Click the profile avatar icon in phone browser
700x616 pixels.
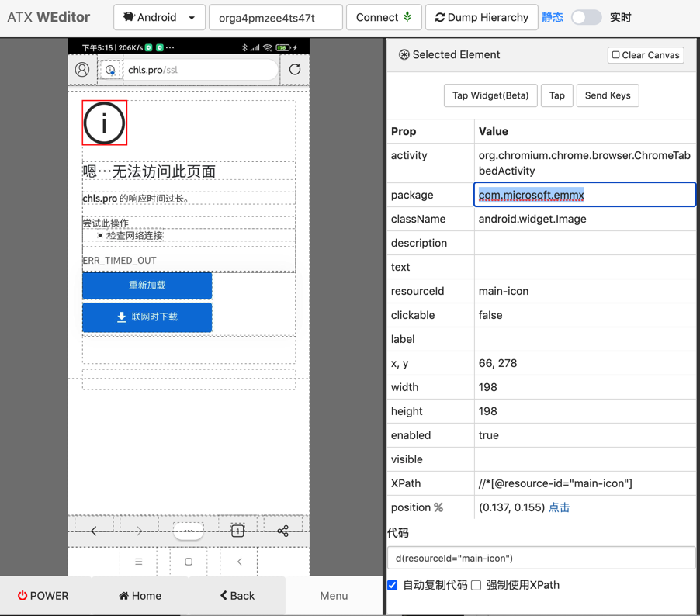pyautogui.click(x=82, y=70)
